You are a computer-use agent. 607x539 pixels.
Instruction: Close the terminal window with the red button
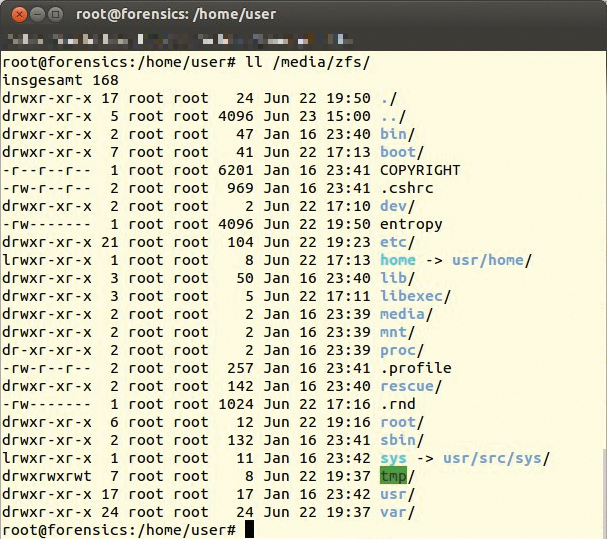pos(19,15)
